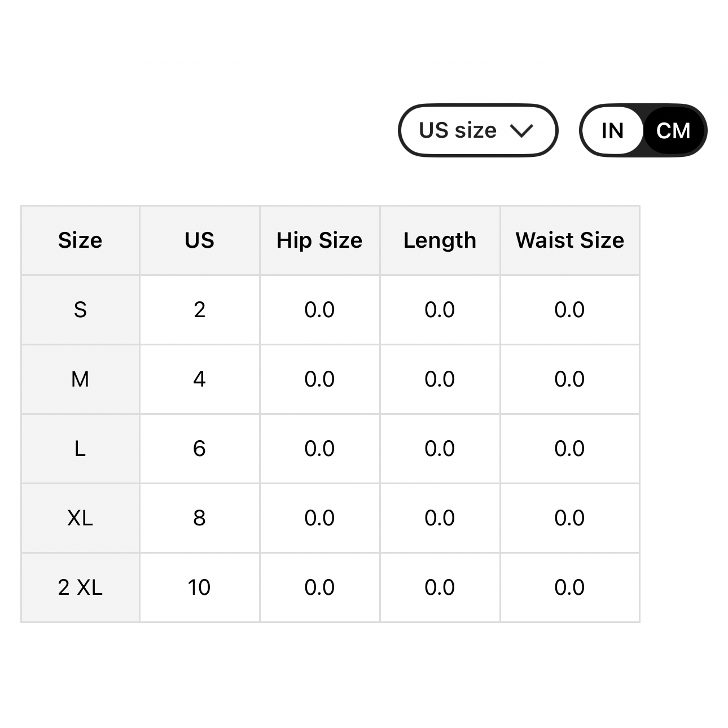Screen dimensions: 728x728
Task: Select the Length column header
Action: tap(440, 240)
